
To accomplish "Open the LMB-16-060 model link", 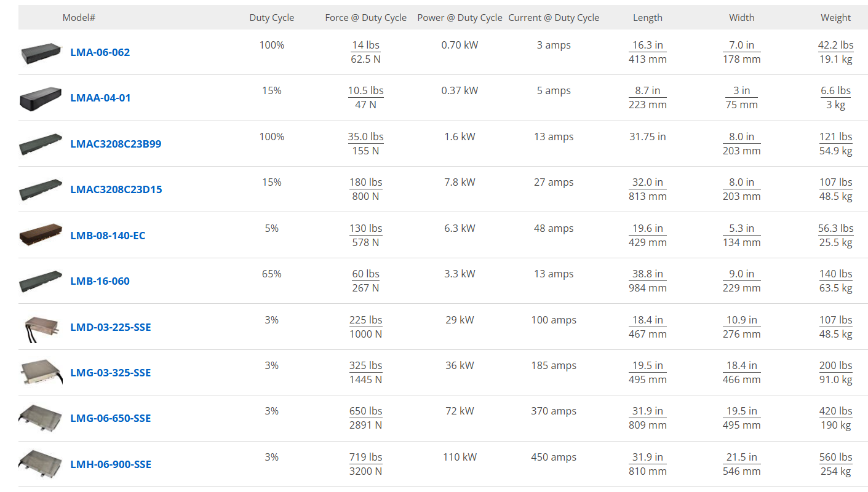I will tap(100, 281).
